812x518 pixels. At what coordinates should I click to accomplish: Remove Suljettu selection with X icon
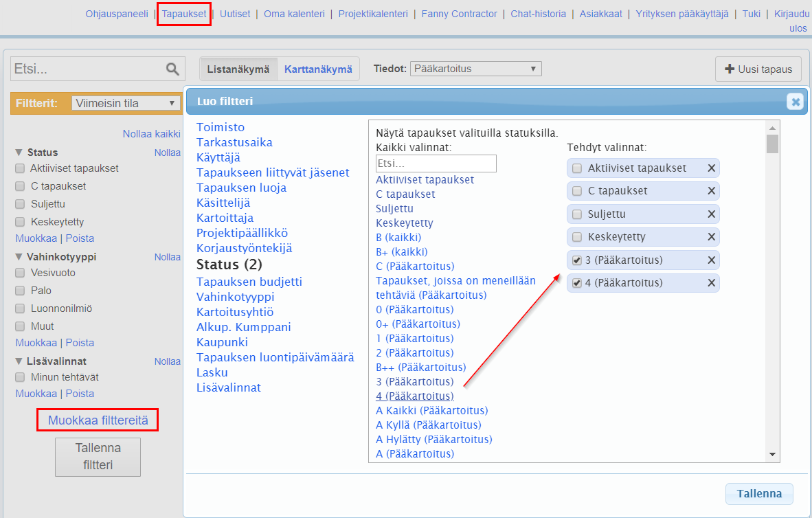(x=711, y=214)
